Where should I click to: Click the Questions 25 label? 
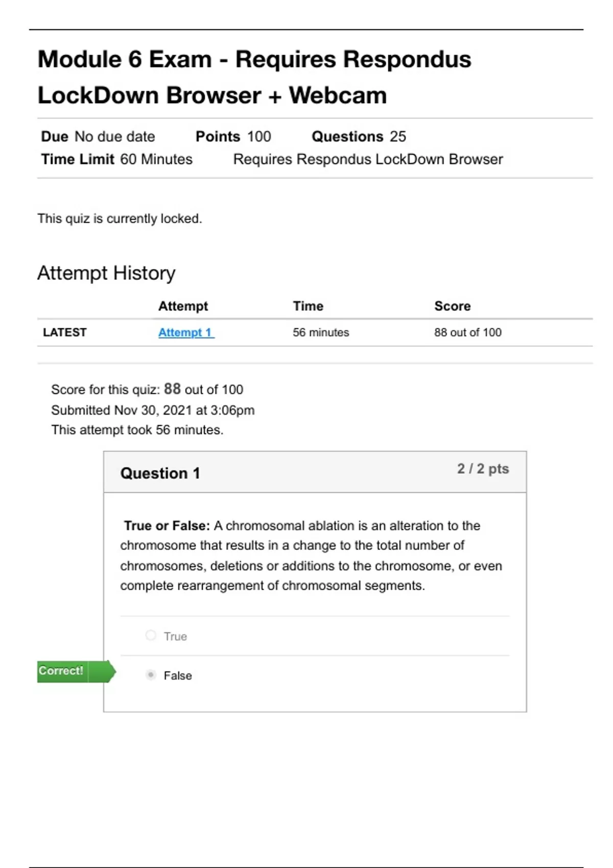359,136
